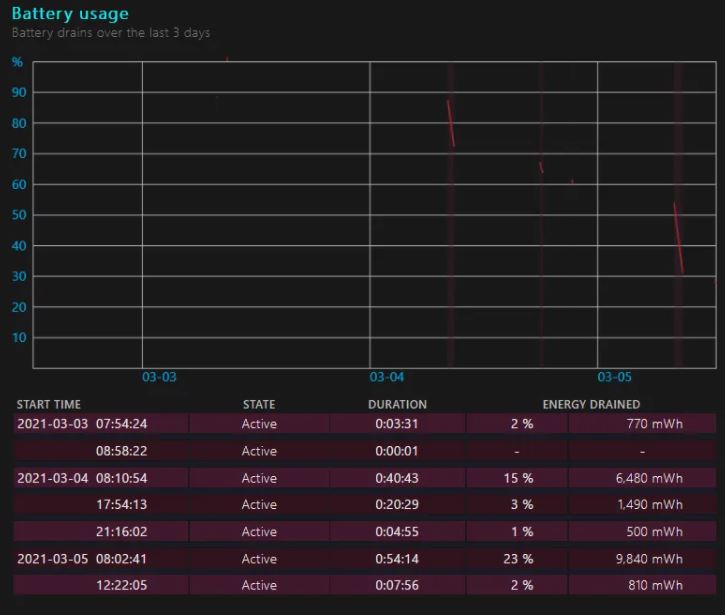Select the 08:58:22 start time cell
725x615 pixels.
[122, 451]
